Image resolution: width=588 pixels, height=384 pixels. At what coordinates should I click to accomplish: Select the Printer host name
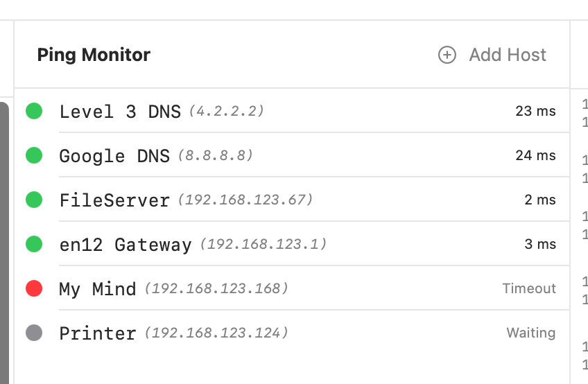point(98,333)
